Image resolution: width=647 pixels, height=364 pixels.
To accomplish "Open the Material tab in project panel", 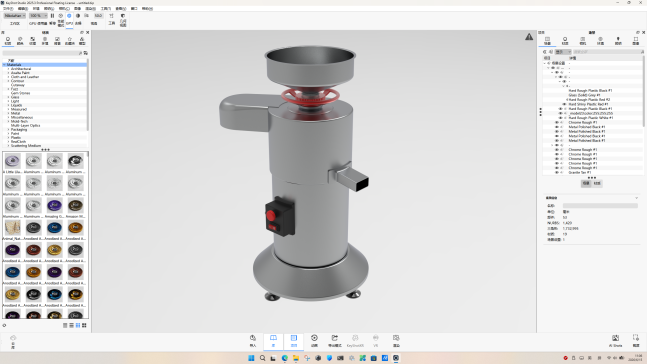I will pyautogui.click(x=565, y=40).
